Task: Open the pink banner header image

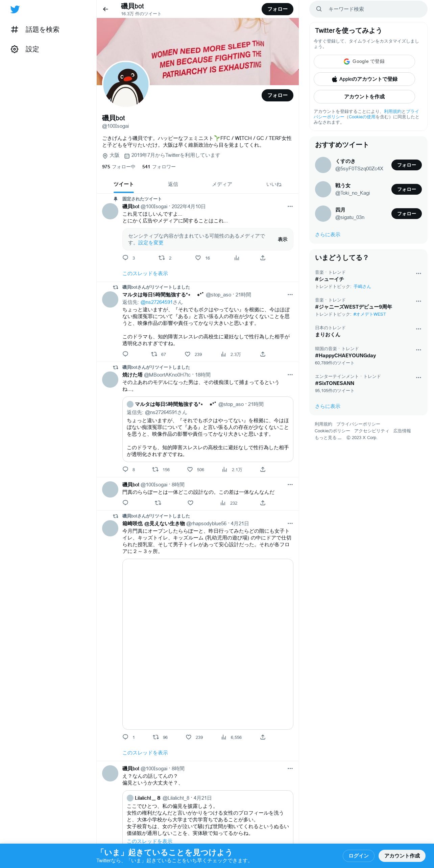Action: (x=198, y=51)
